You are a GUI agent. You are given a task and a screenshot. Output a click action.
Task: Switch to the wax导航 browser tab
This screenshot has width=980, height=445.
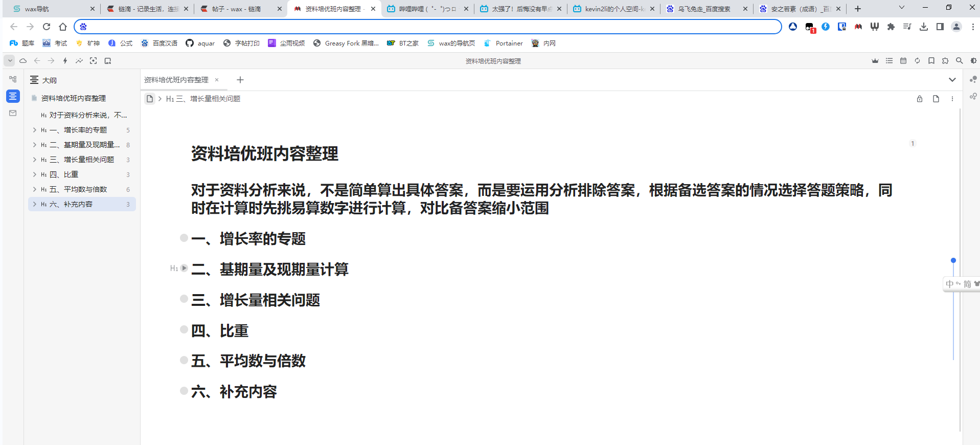point(53,9)
